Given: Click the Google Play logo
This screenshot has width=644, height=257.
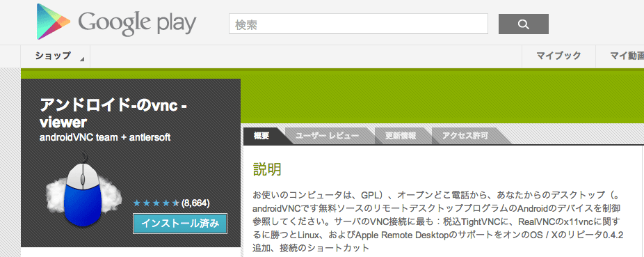Looking at the screenshot, I should coord(116,22).
